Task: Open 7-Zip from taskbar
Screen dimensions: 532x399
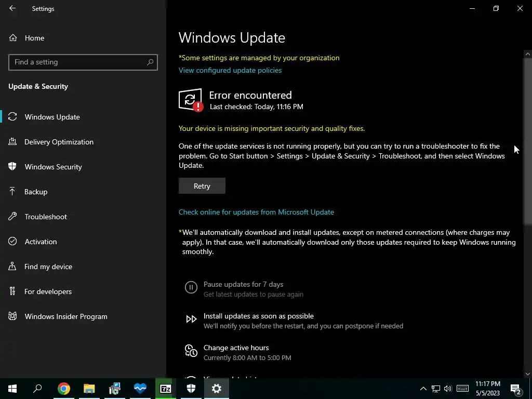Action: click(166, 389)
